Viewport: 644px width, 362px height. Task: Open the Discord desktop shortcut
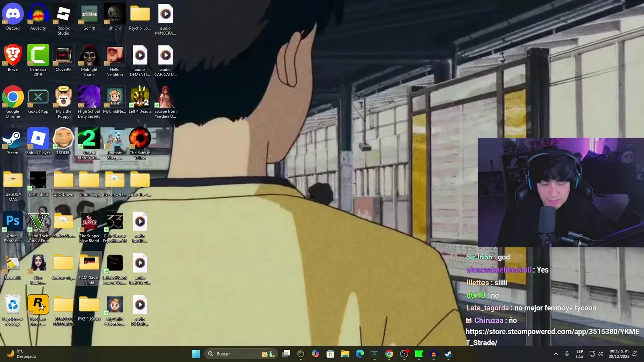click(x=13, y=17)
